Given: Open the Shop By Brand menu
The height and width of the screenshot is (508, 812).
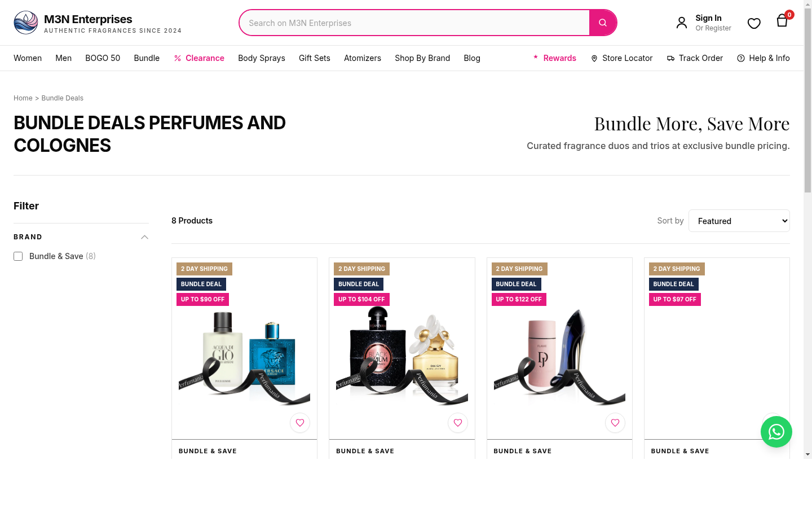Looking at the screenshot, I should tap(422, 58).
